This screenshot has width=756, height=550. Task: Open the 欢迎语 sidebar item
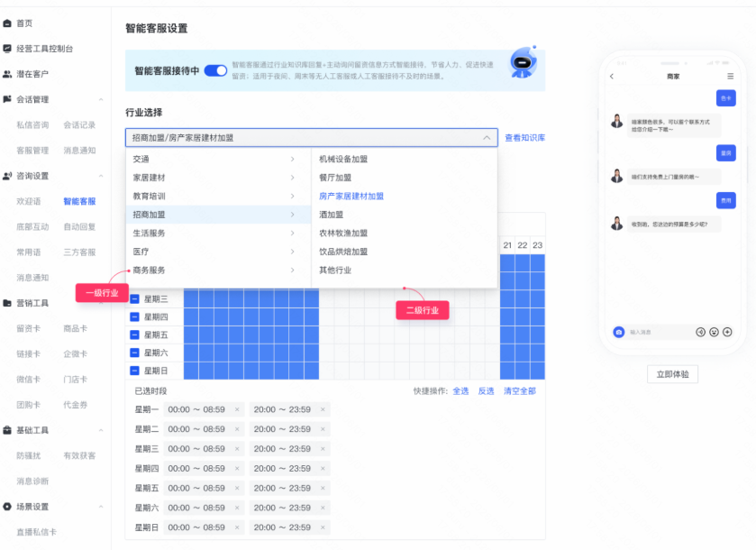29,201
